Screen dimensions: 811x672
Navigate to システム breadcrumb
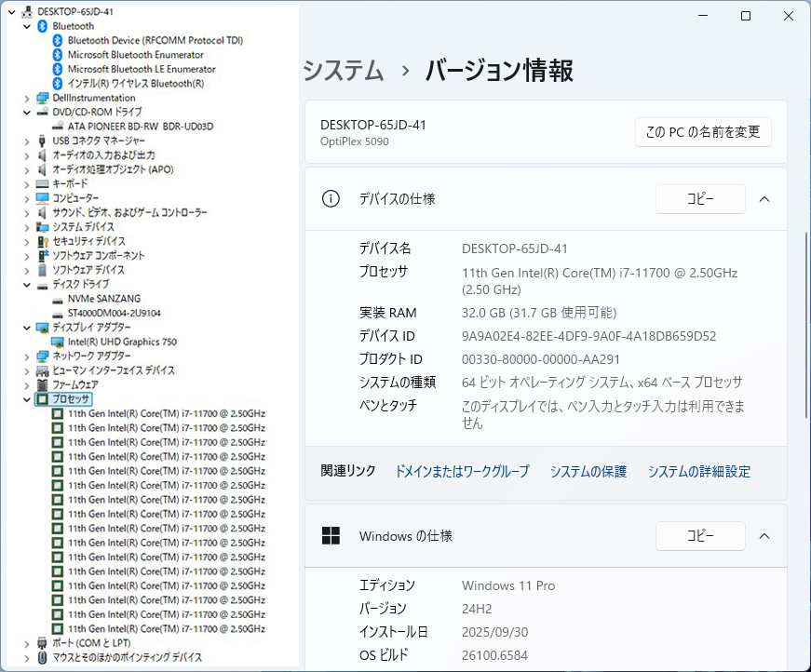point(344,71)
